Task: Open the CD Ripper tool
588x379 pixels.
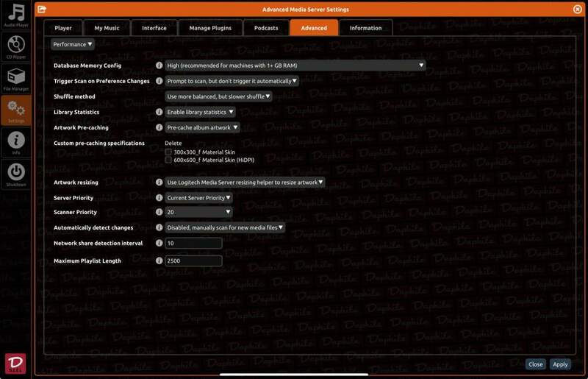Action: click(15, 46)
